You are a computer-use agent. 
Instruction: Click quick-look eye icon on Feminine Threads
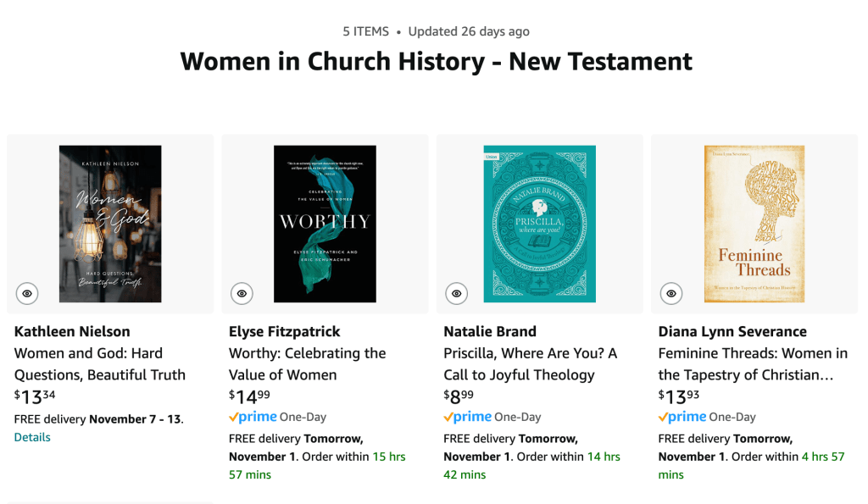click(671, 294)
